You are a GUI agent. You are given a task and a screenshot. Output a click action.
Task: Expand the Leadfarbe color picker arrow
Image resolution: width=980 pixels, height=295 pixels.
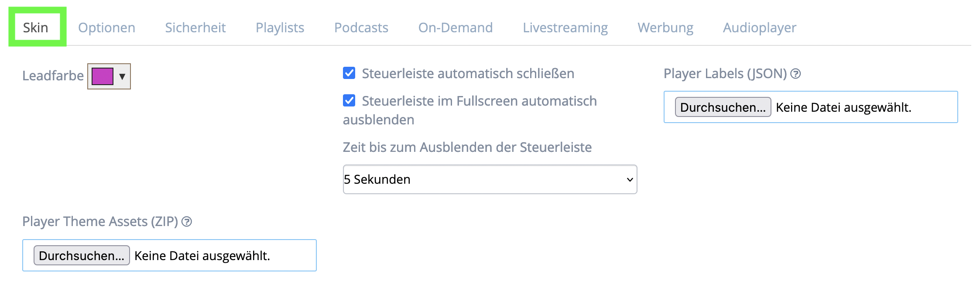[x=122, y=76]
